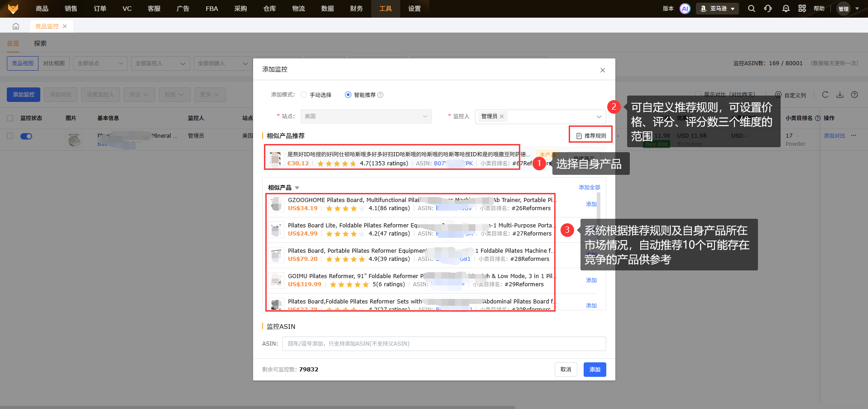Switch to 对比视图
The height and width of the screenshot is (409, 868).
click(54, 63)
